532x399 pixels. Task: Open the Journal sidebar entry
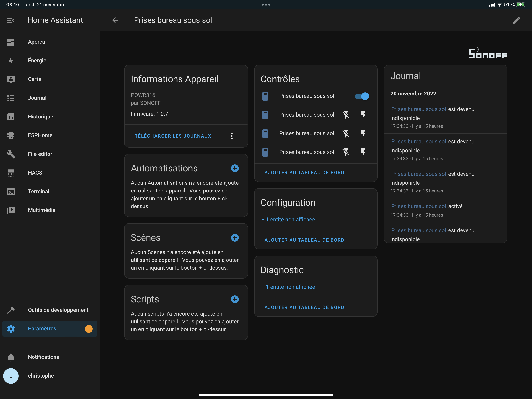point(37,98)
